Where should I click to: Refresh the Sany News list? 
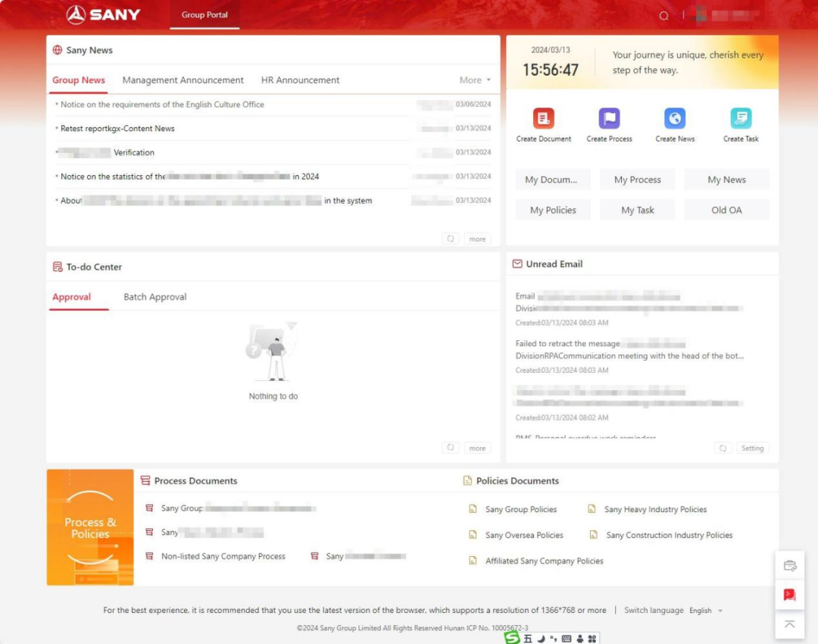tap(450, 239)
